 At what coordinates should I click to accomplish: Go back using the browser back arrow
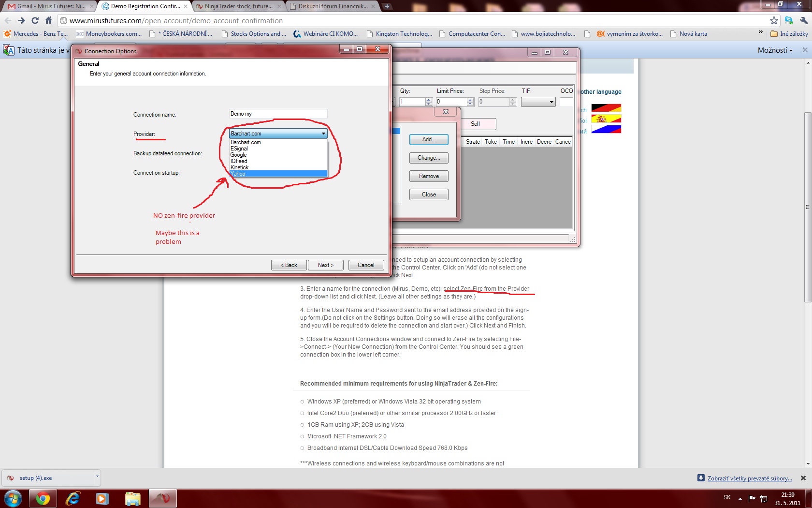click(x=8, y=20)
